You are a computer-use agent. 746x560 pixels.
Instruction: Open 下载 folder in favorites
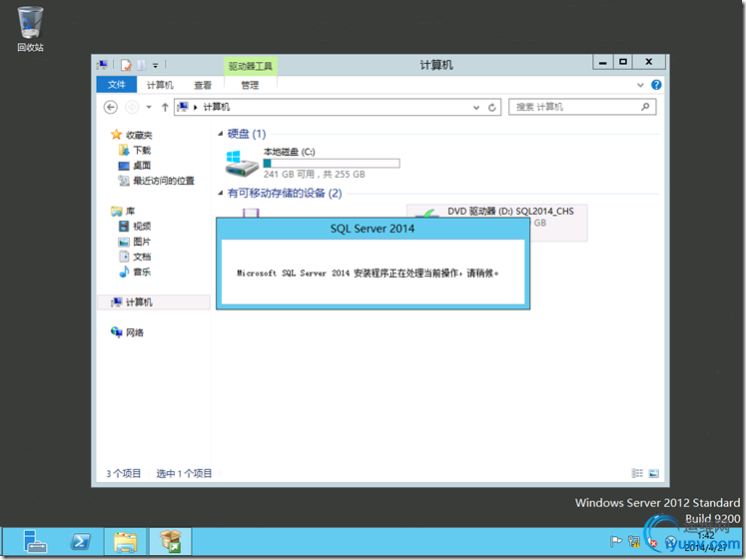[x=135, y=150]
